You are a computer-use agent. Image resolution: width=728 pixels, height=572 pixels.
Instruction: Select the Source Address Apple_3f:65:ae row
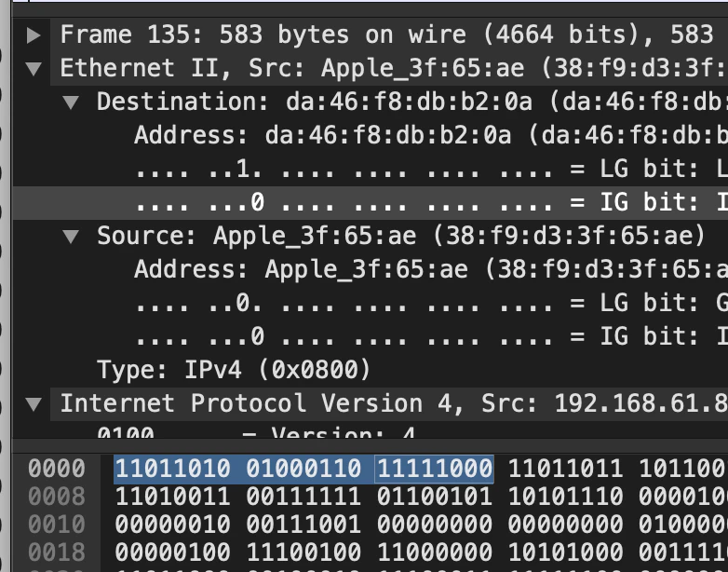[371, 270]
